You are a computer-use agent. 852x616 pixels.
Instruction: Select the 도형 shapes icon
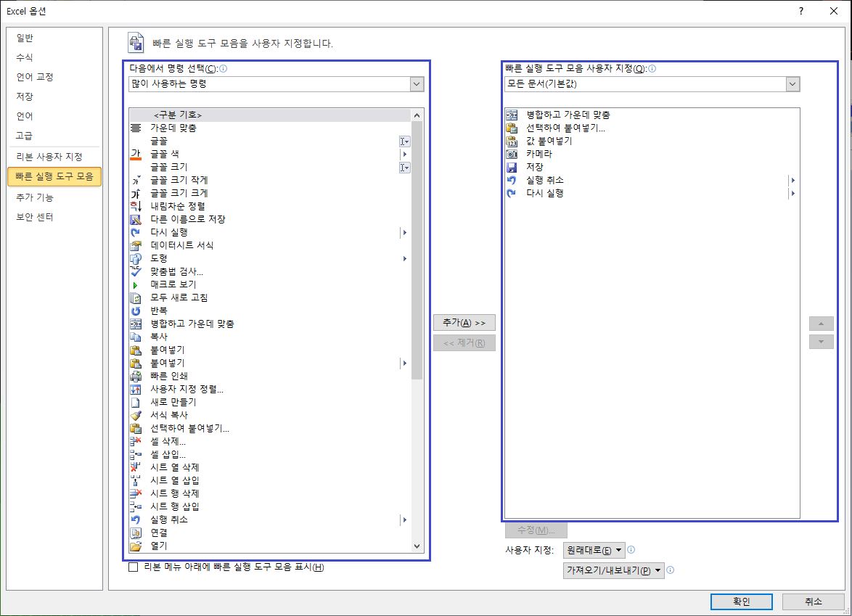(136, 258)
